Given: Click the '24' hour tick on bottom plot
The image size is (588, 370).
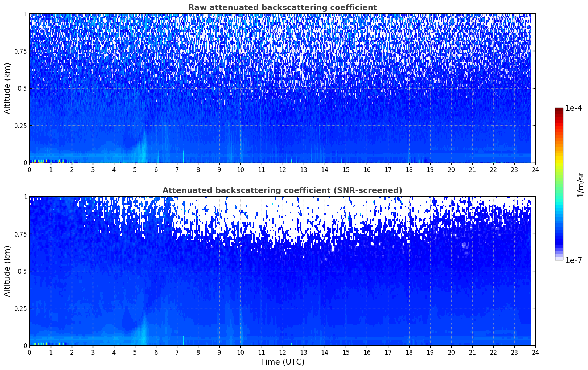Looking at the screenshot, I should [x=535, y=352].
